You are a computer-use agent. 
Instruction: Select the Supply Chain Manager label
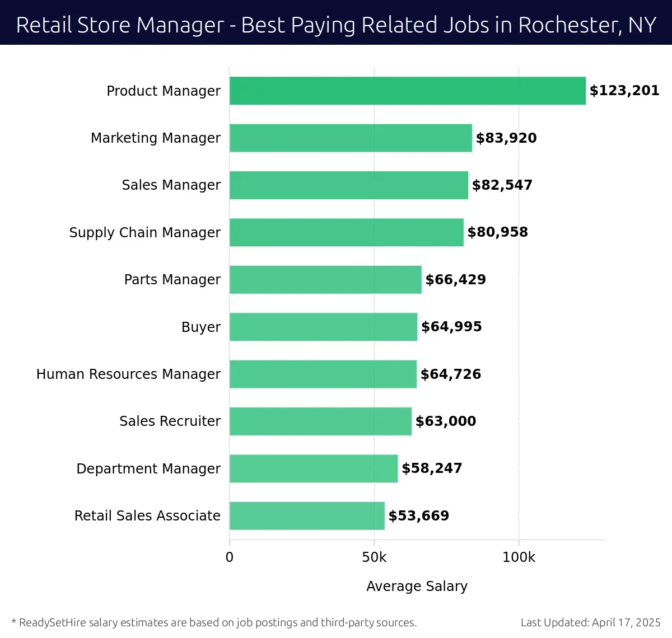click(x=145, y=232)
